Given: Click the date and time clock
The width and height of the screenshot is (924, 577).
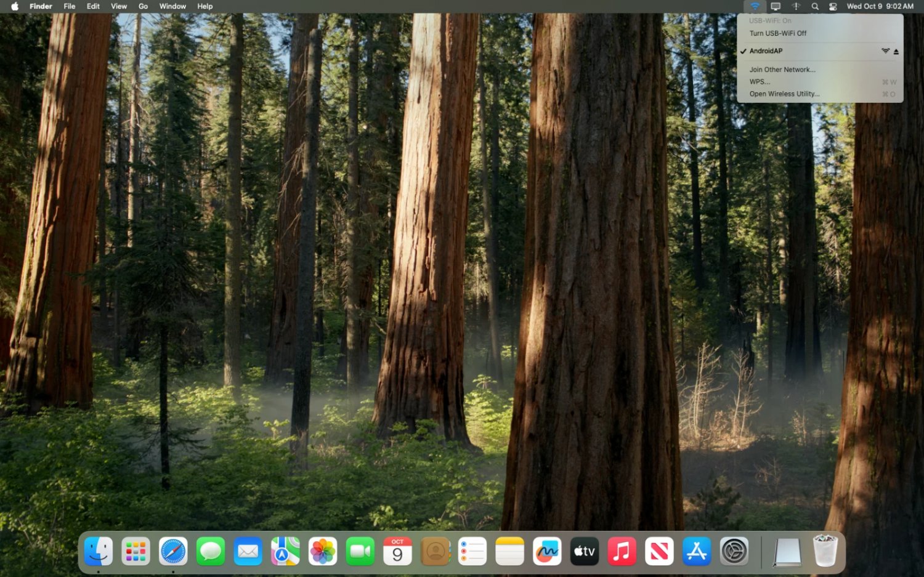Looking at the screenshot, I should point(880,6).
